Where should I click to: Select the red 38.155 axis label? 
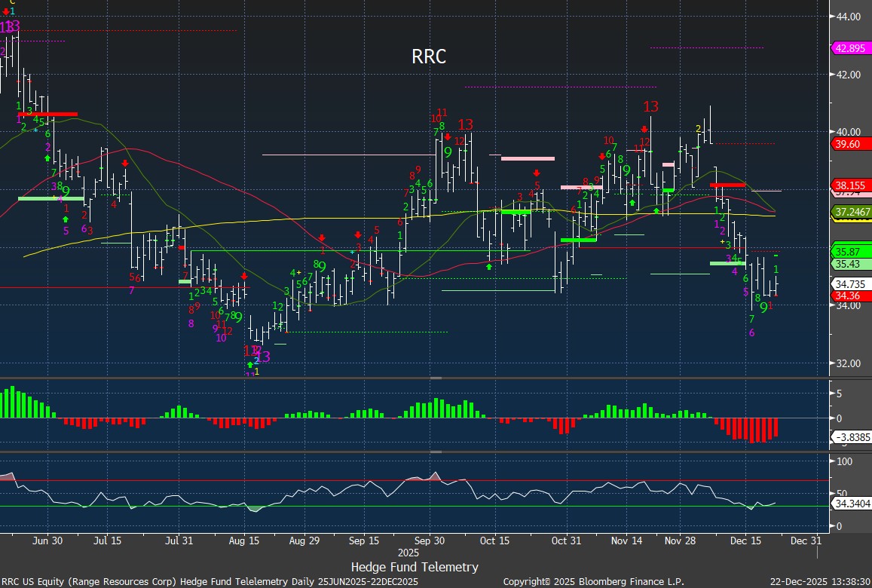pyautogui.click(x=849, y=185)
